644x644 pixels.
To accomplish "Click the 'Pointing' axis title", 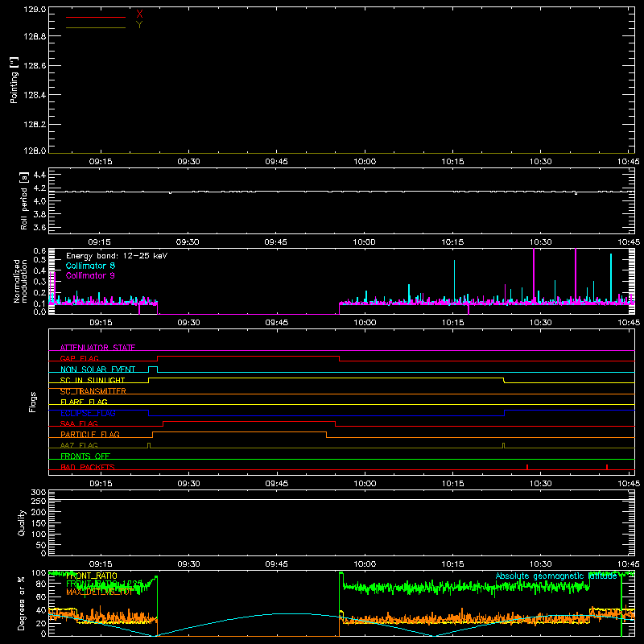I will tap(14, 80).
